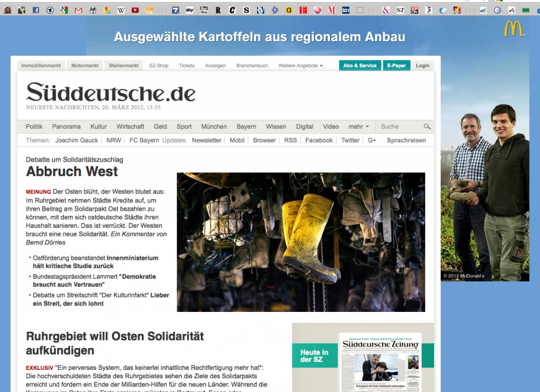Open 'Ruhrgebiet will Osten Solidarität aufkündigen' headline
The height and width of the screenshot is (392, 540).
click(115, 343)
